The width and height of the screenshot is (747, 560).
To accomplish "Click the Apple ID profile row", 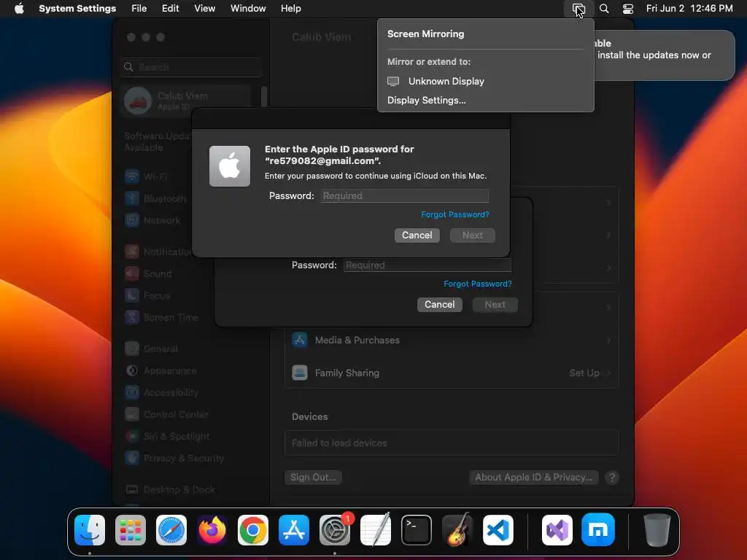I will [x=186, y=101].
